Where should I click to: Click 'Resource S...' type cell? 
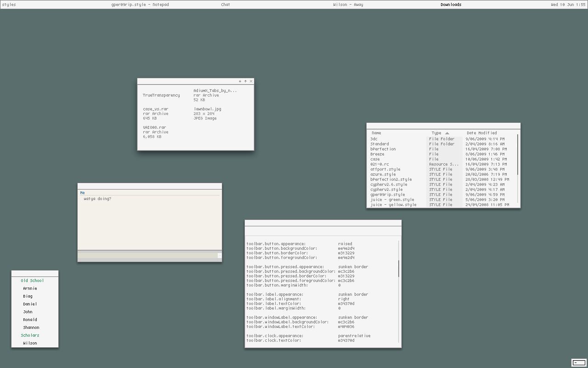pyautogui.click(x=444, y=164)
